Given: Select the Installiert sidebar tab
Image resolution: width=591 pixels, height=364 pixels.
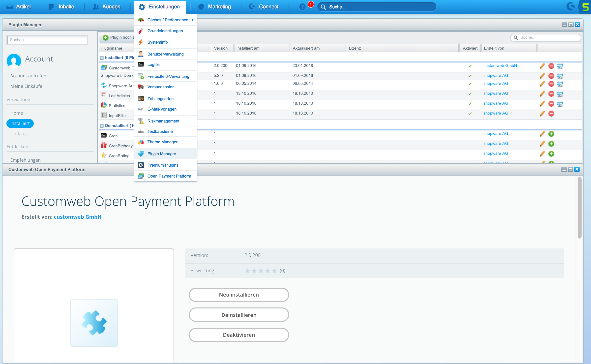Looking at the screenshot, I should point(20,123).
